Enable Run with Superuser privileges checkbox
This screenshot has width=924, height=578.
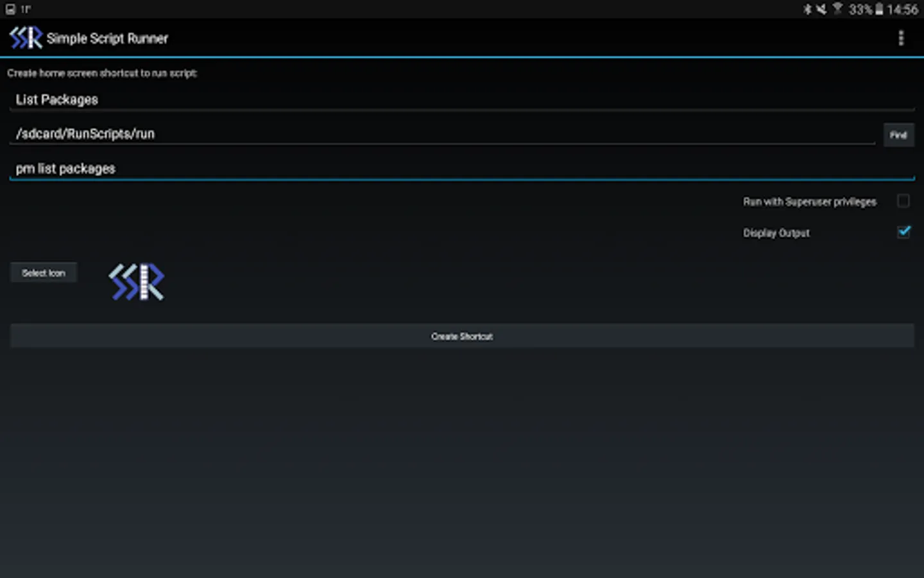coord(903,201)
